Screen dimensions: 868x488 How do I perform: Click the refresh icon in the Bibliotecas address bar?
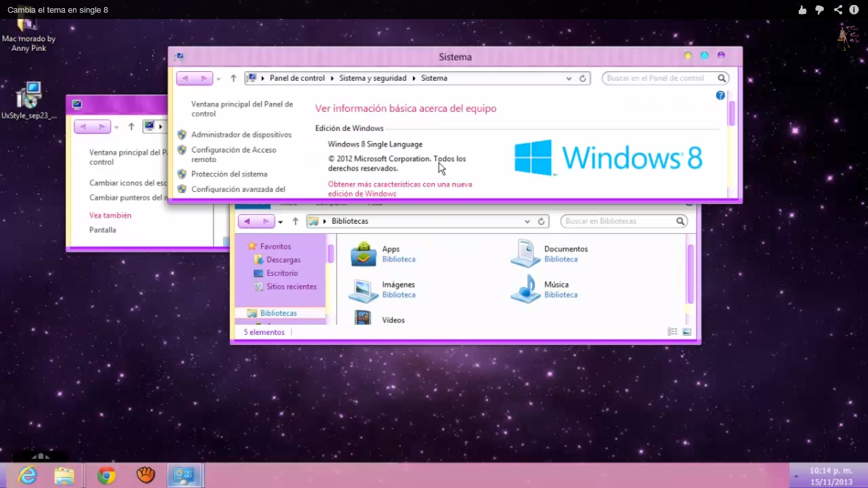point(541,221)
